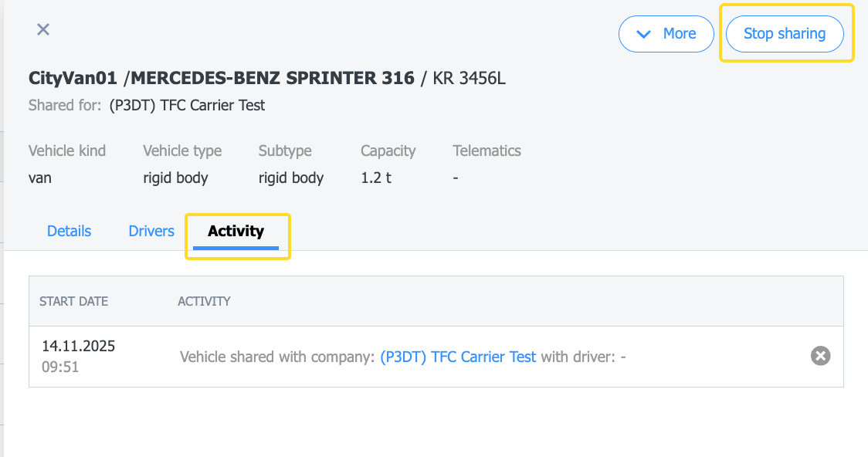Click the Subtype rigid body value
The width and height of the screenshot is (868, 457).
coord(290,178)
